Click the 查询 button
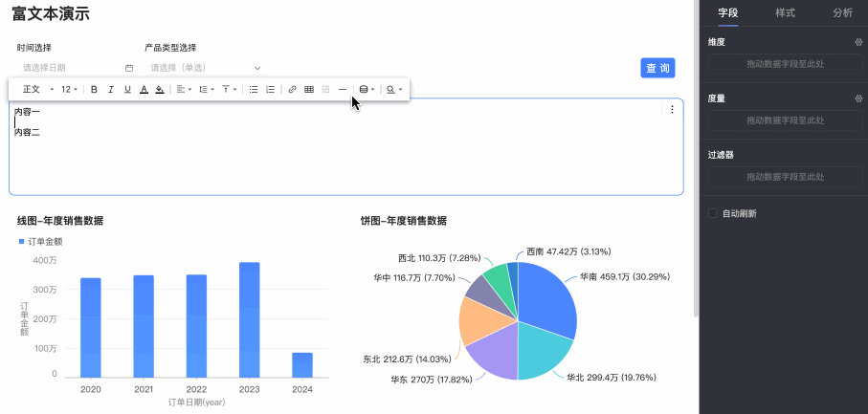868x414 pixels. click(x=657, y=68)
